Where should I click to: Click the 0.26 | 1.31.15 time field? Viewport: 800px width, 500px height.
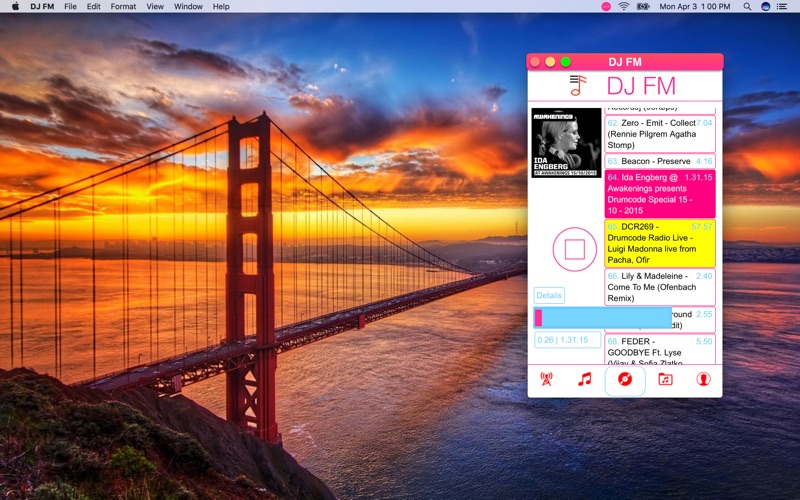567,340
